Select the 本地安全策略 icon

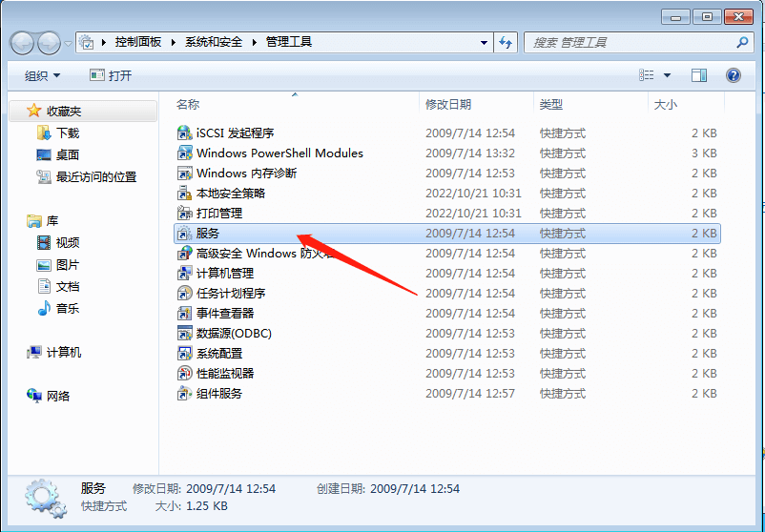coord(184,194)
